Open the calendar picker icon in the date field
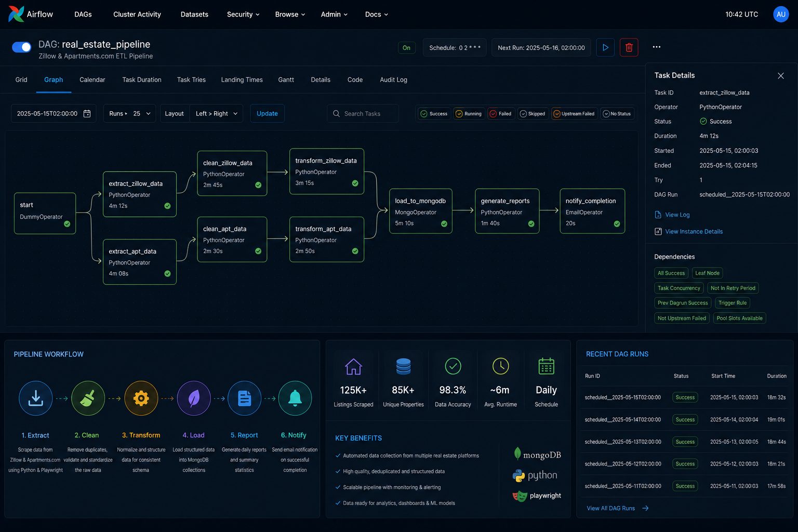Screen dimensions: 798x532 point(87,113)
